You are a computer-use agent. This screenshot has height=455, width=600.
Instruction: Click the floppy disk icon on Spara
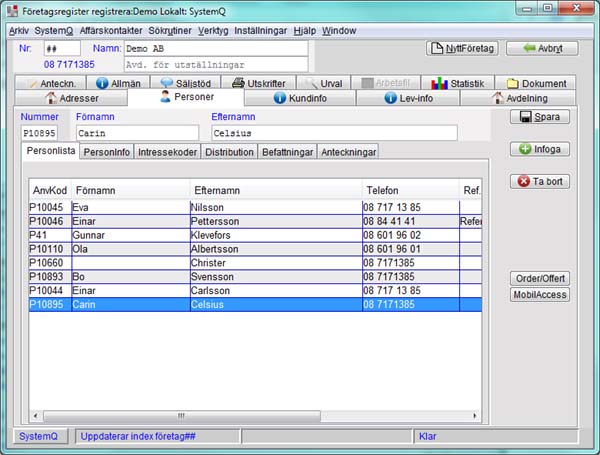point(524,117)
